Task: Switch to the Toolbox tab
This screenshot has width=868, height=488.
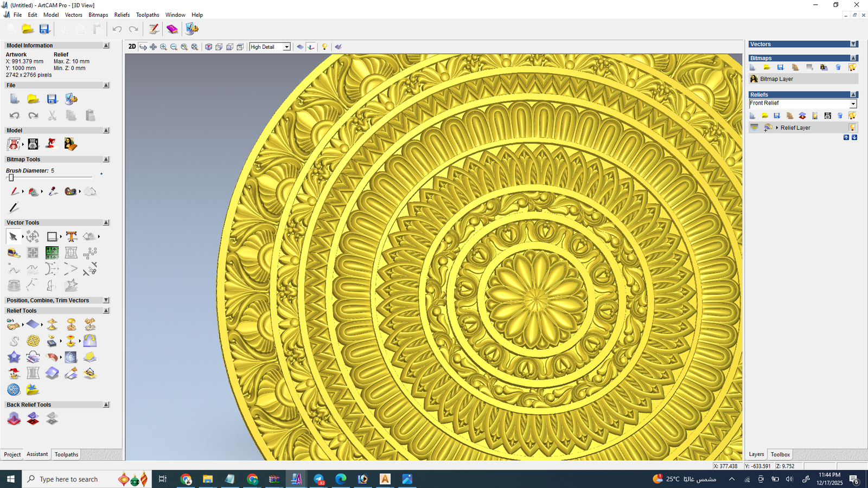Action: [x=780, y=454]
